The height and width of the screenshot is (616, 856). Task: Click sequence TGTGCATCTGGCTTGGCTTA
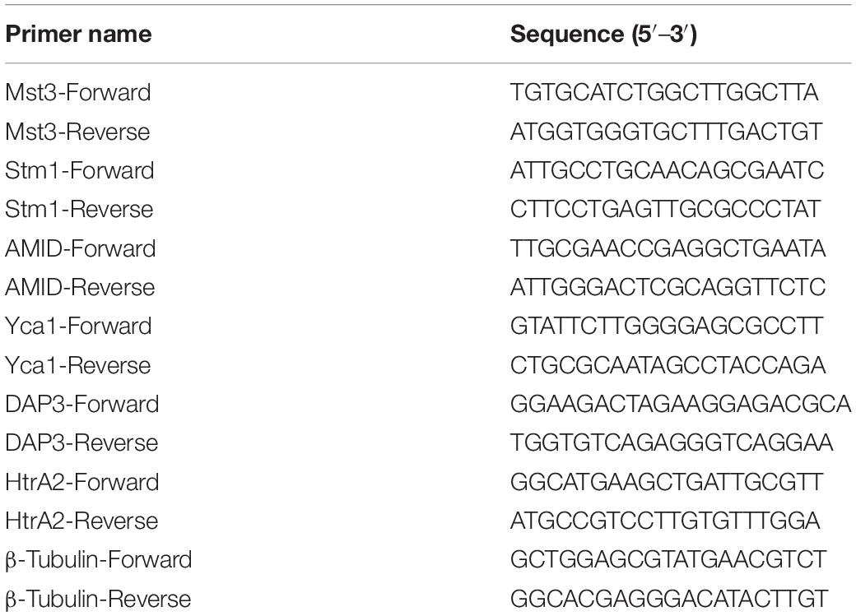[x=664, y=92]
